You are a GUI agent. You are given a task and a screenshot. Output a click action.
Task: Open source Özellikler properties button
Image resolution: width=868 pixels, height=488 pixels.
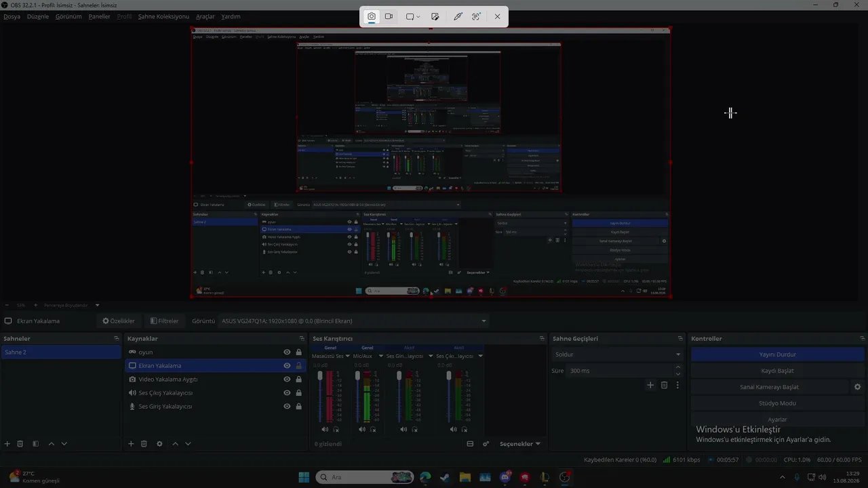(x=119, y=321)
